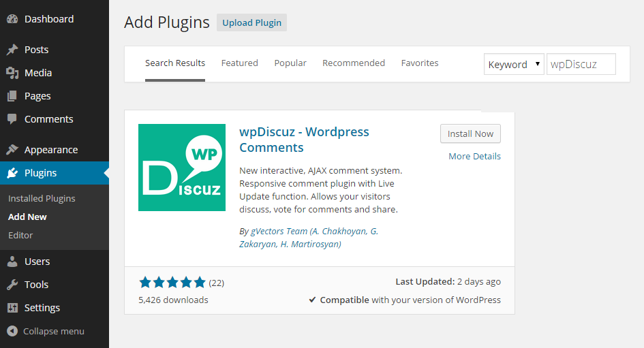
Task: Click the Settings sliders icon
Action: [12, 308]
